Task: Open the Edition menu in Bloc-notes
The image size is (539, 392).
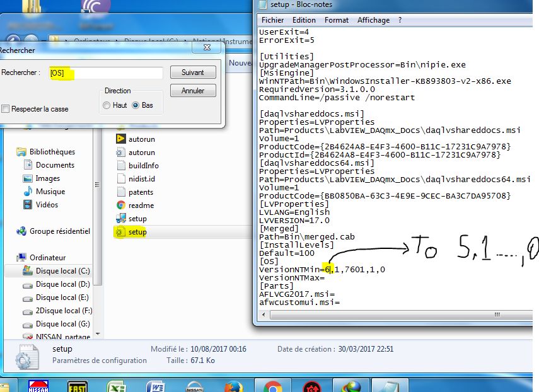Action: [x=304, y=20]
